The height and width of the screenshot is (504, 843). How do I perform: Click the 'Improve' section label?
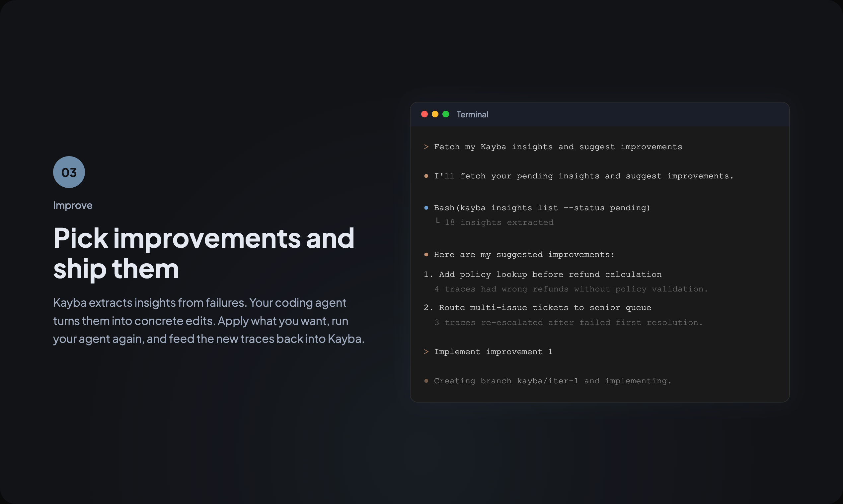click(73, 205)
